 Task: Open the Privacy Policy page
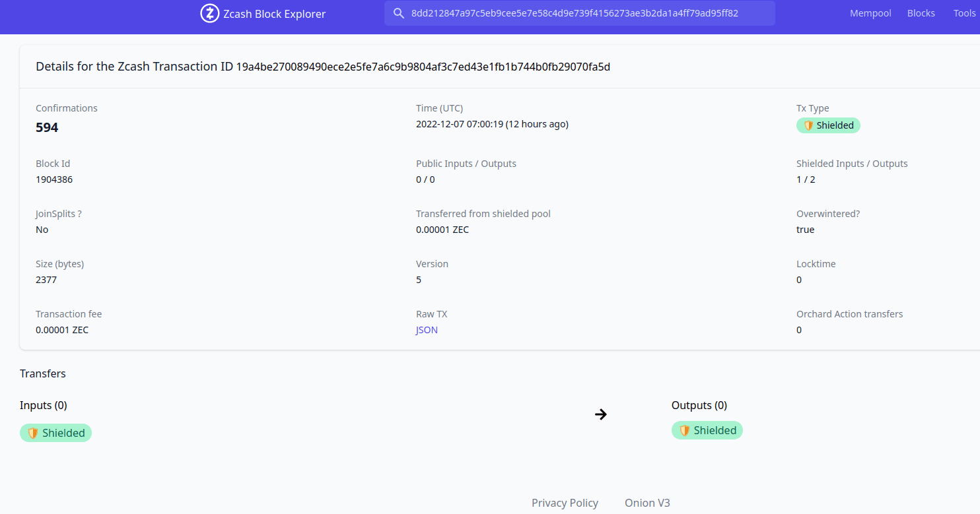[x=565, y=502]
